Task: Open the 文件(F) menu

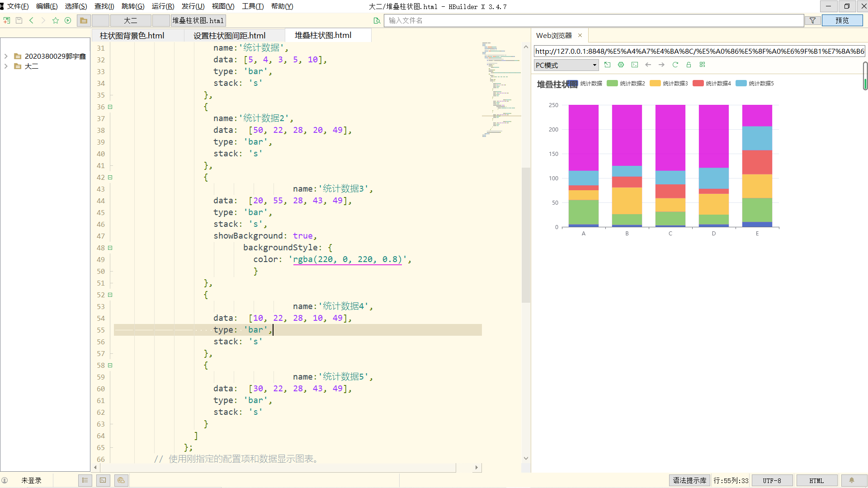Action: point(18,6)
